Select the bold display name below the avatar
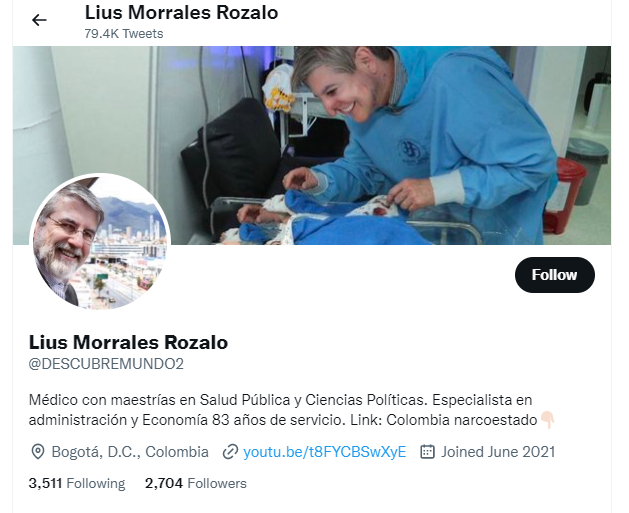The width and height of the screenshot is (629, 513). click(128, 343)
